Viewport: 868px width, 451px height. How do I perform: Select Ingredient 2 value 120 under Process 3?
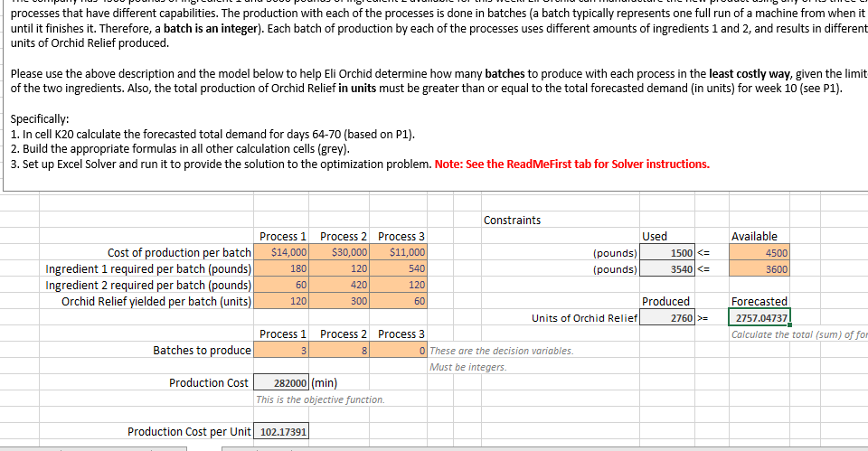tap(398, 285)
